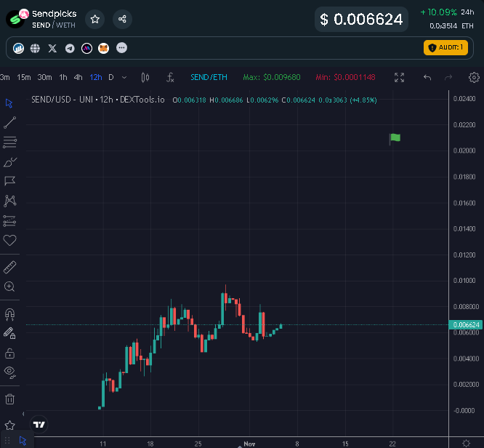This screenshot has width=484, height=448.
Task: Click the TradingView logo
Action: pyautogui.click(x=39, y=425)
